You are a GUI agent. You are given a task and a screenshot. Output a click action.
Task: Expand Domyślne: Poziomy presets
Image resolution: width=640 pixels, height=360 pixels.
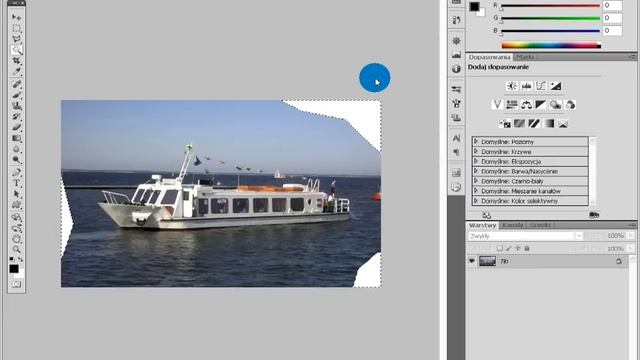click(476, 142)
